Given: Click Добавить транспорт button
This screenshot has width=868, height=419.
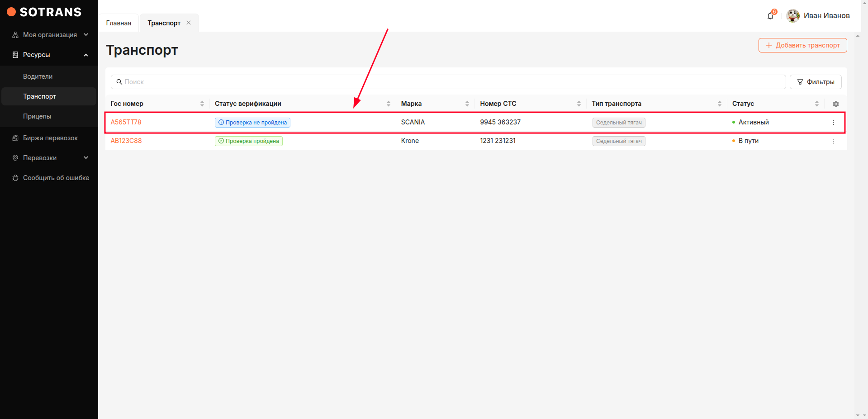Looking at the screenshot, I should (x=802, y=45).
